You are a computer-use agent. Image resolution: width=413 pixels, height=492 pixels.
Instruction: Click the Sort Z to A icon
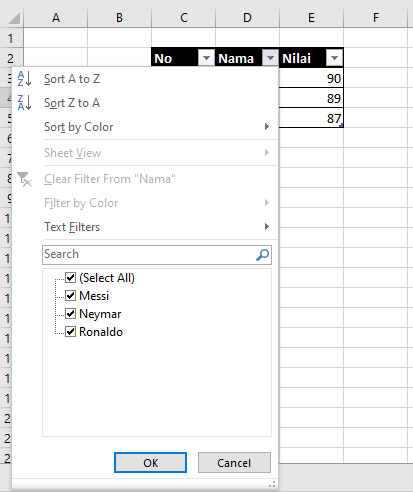pyautogui.click(x=25, y=103)
